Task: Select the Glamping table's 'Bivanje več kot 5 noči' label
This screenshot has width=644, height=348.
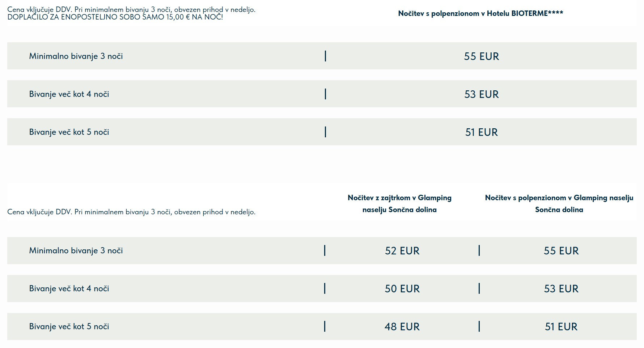Action: (x=69, y=326)
